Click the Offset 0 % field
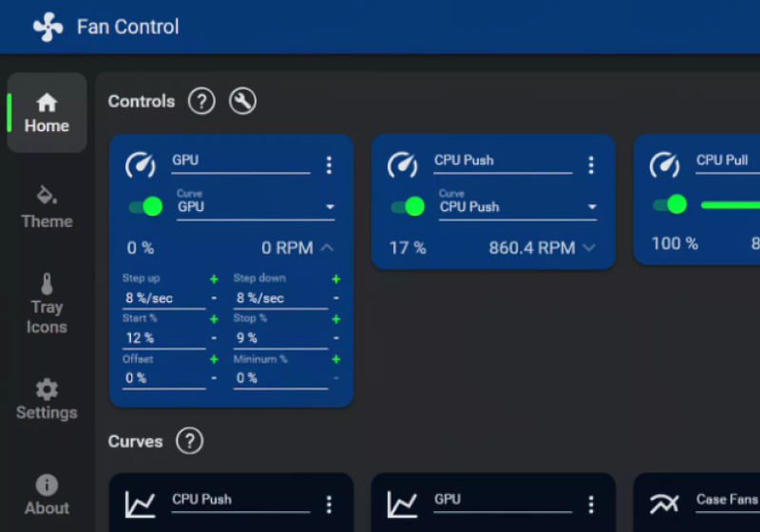Viewport: 760px width, 532px height. (163, 378)
